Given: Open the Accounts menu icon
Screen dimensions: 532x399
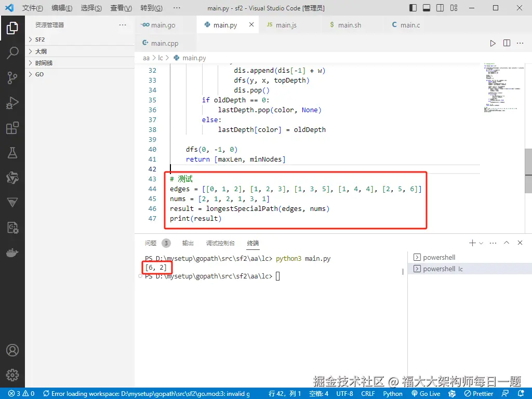Looking at the screenshot, I should point(12,350).
